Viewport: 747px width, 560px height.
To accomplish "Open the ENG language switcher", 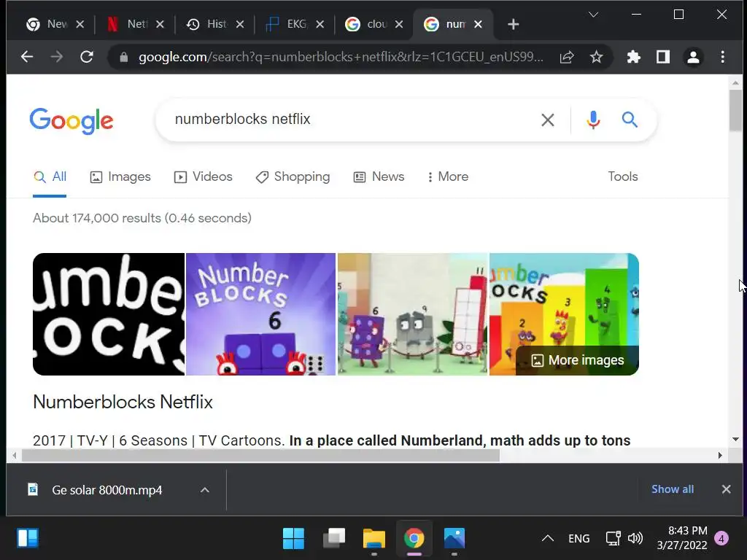I will (578, 539).
